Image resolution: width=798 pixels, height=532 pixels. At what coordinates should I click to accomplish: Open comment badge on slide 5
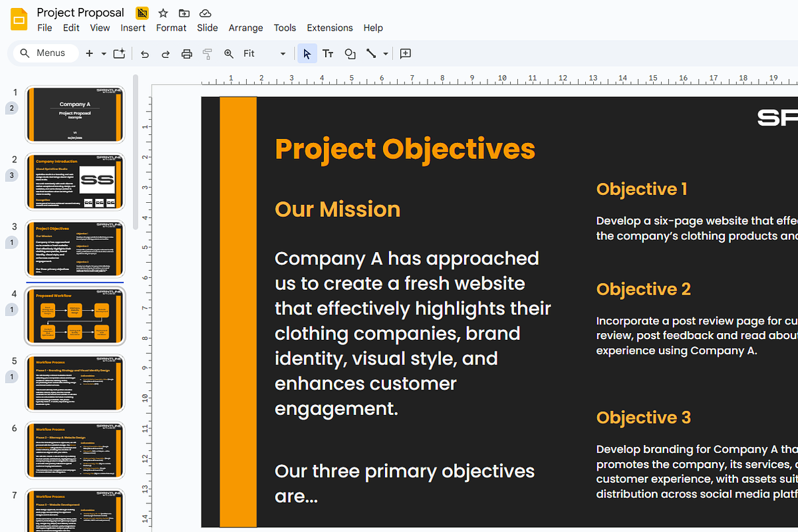12,377
